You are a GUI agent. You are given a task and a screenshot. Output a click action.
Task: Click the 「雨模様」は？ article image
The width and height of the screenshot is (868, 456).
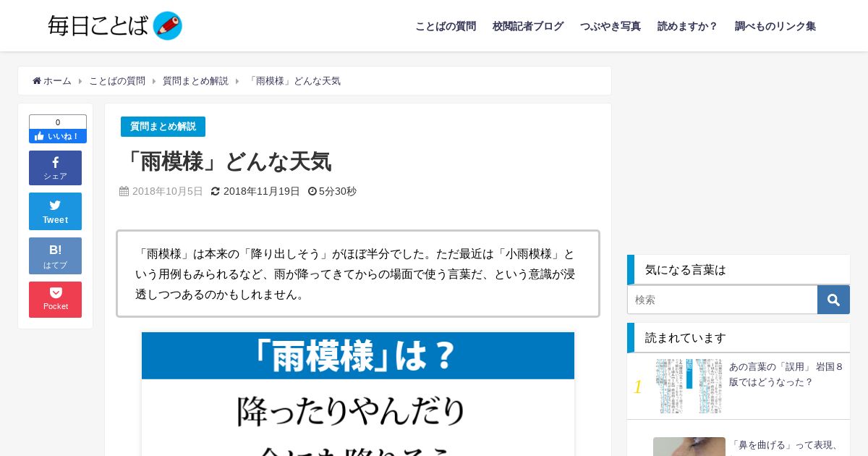point(358,394)
